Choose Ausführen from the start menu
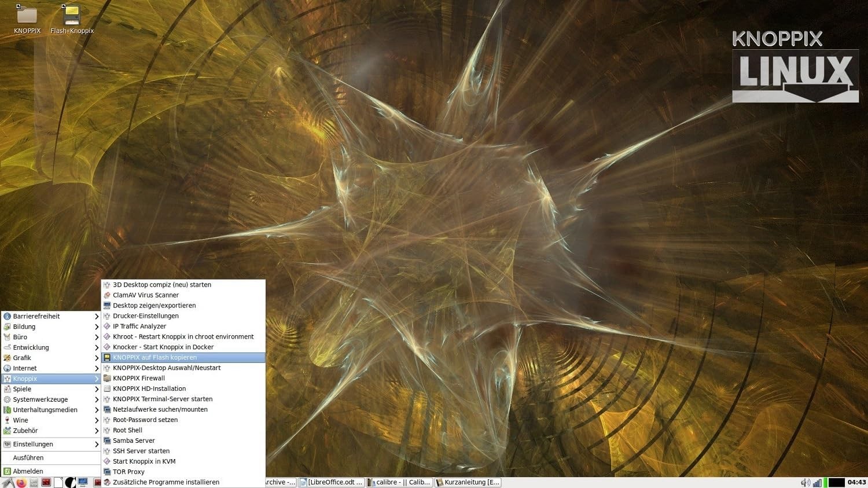This screenshot has height=488, width=868. click(x=51, y=458)
